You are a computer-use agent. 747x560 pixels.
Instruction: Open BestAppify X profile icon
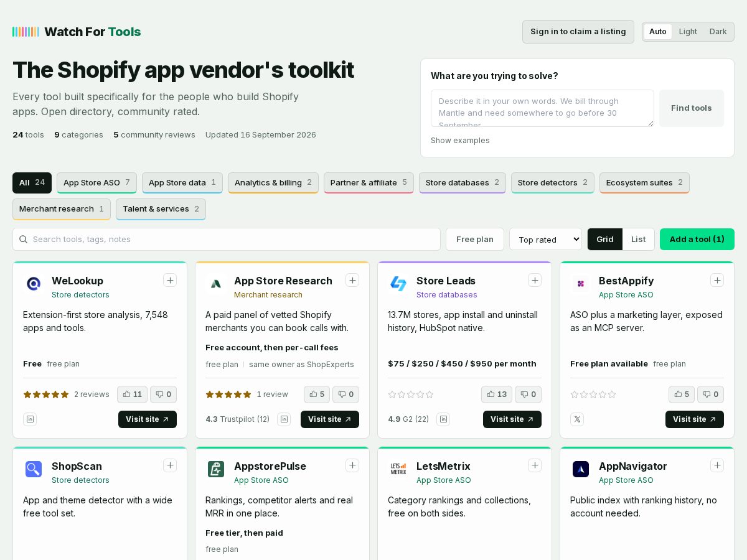(x=577, y=419)
